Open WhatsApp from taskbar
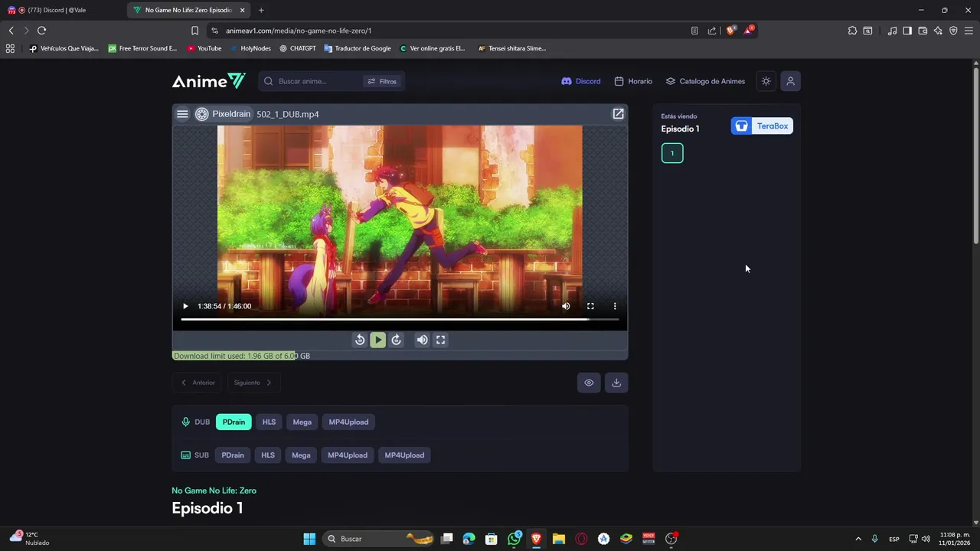 [x=514, y=539]
